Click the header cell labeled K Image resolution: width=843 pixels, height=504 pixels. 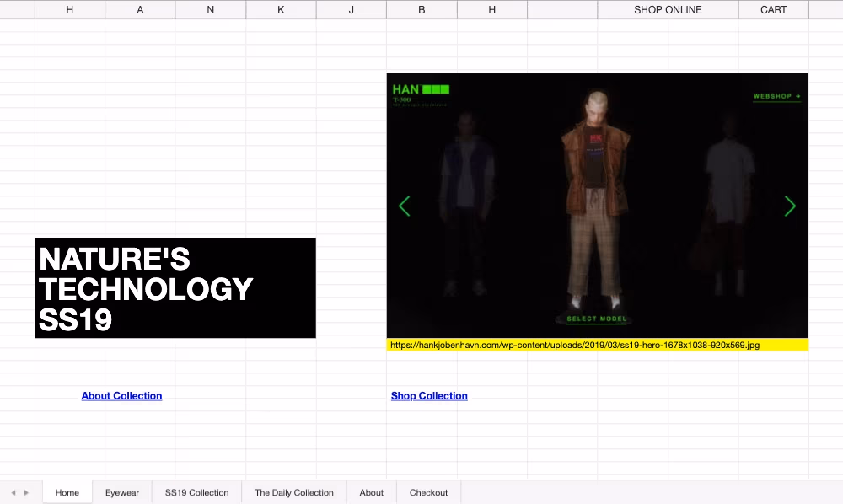(x=281, y=9)
